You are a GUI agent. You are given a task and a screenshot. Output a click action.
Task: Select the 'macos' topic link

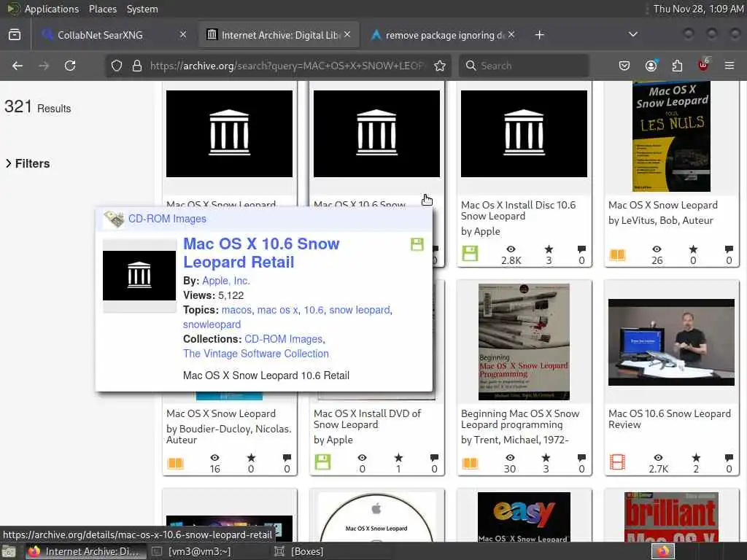[236, 310]
